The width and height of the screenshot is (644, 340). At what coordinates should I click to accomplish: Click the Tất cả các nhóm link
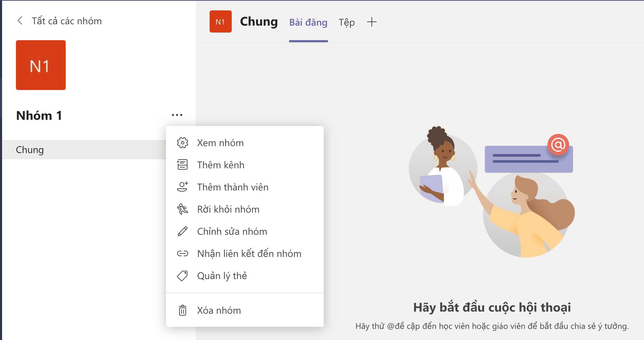pos(67,21)
